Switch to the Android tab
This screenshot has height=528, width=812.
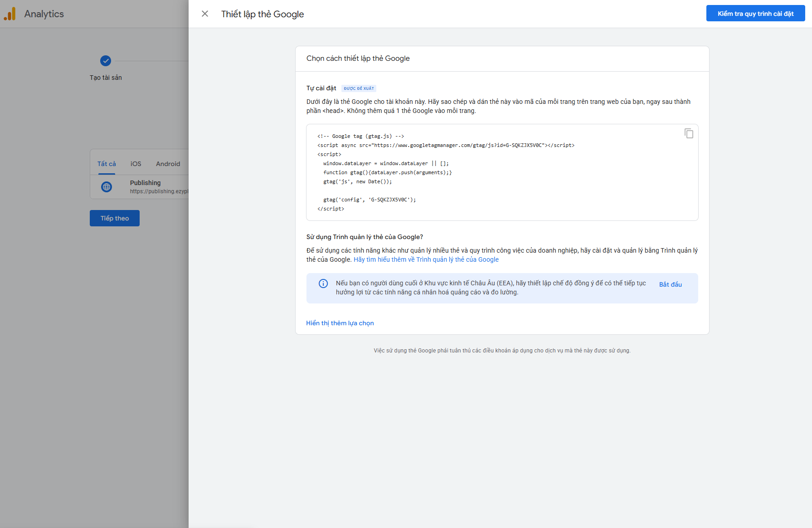point(168,164)
